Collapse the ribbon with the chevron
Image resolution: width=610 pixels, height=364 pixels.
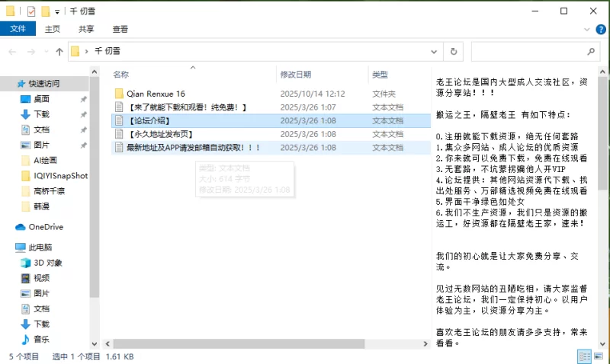pos(587,29)
